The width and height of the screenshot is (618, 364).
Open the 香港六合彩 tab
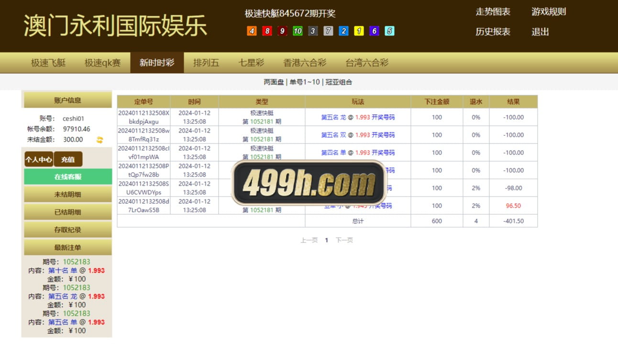305,63
